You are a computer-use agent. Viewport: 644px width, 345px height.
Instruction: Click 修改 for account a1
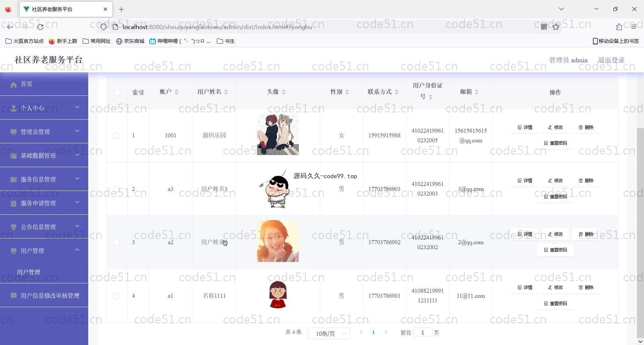point(555,287)
